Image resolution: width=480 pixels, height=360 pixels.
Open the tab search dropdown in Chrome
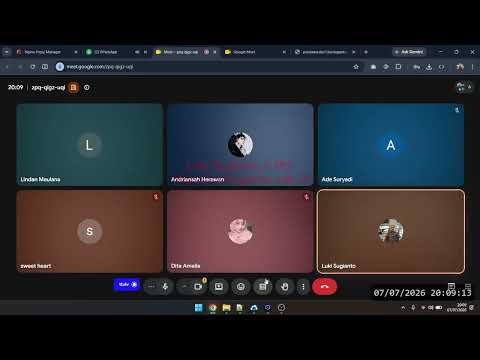7,52
